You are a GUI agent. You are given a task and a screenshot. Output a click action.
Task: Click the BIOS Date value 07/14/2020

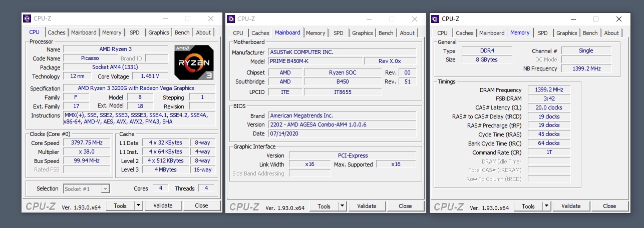342,133
